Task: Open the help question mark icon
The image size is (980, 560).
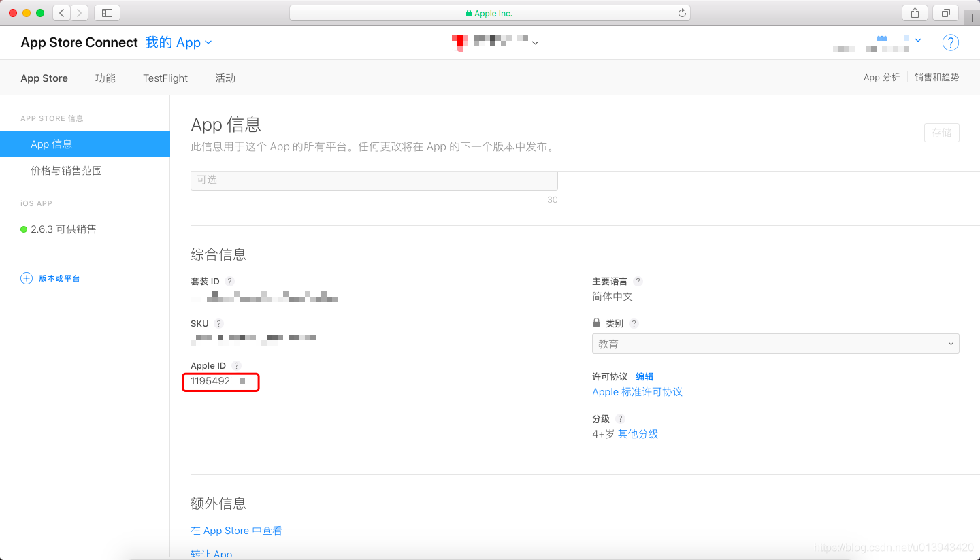Action: [x=950, y=42]
